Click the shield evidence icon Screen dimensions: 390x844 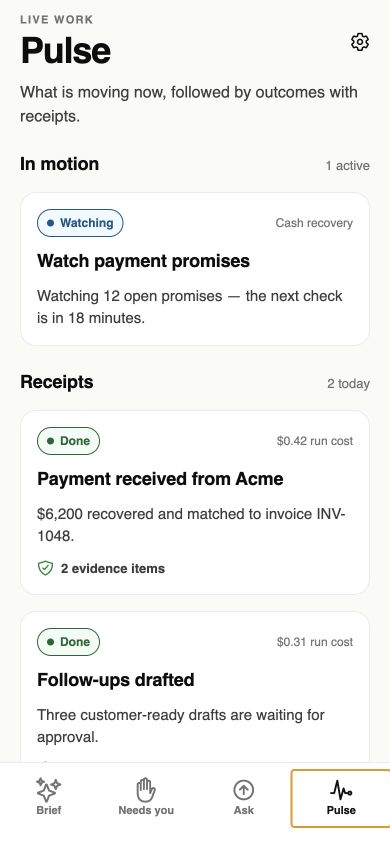46,568
